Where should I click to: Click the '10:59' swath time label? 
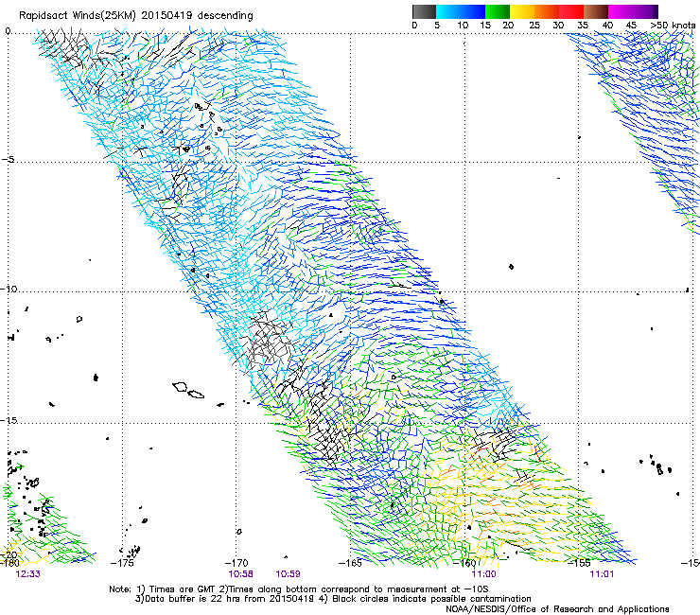coord(288,574)
